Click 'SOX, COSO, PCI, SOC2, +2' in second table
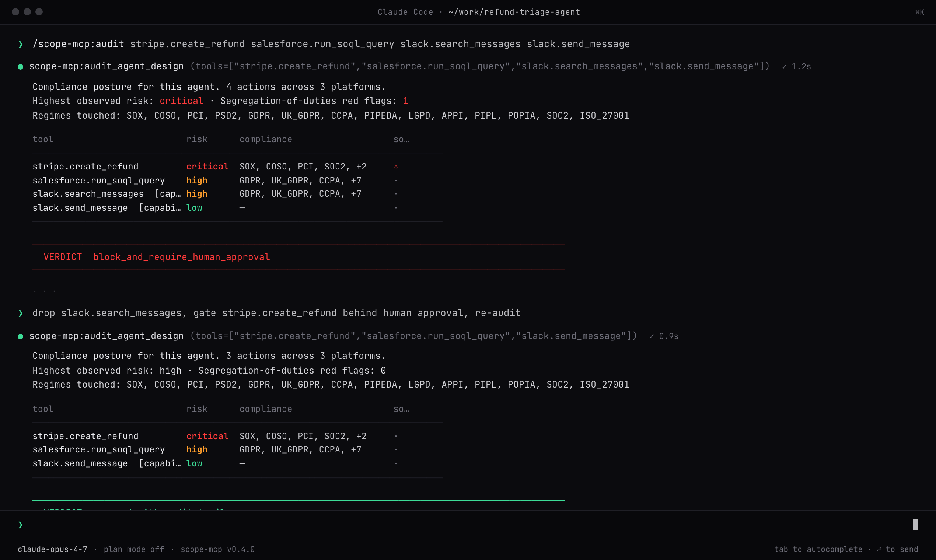This screenshot has width=936, height=560. [x=303, y=436]
